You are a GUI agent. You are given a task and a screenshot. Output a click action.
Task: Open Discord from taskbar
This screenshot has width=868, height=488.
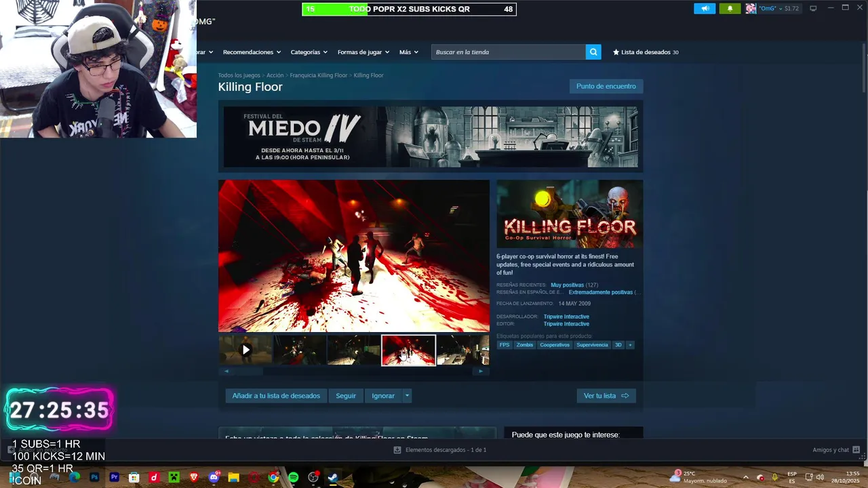pyautogui.click(x=214, y=477)
